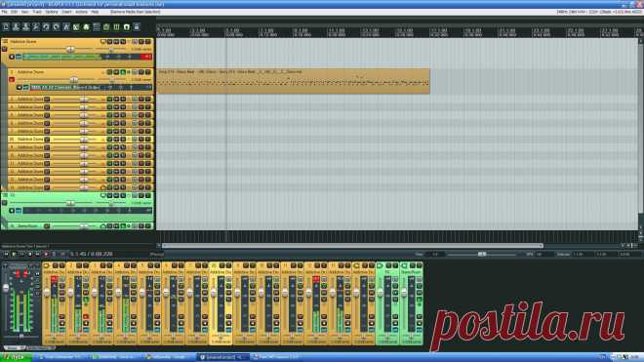
Task: Click the Play button in the transport bar
Action: 14,255
